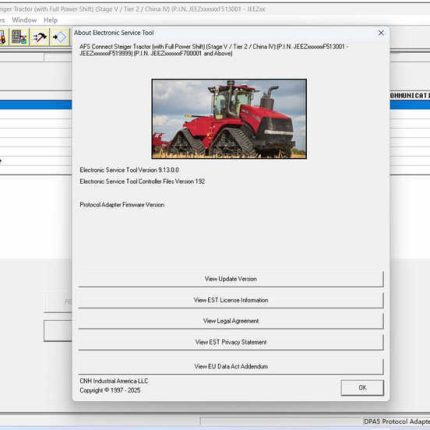Click the hammer tool icon in the toolbar
This screenshot has width=430, height=430.
point(39,37)
